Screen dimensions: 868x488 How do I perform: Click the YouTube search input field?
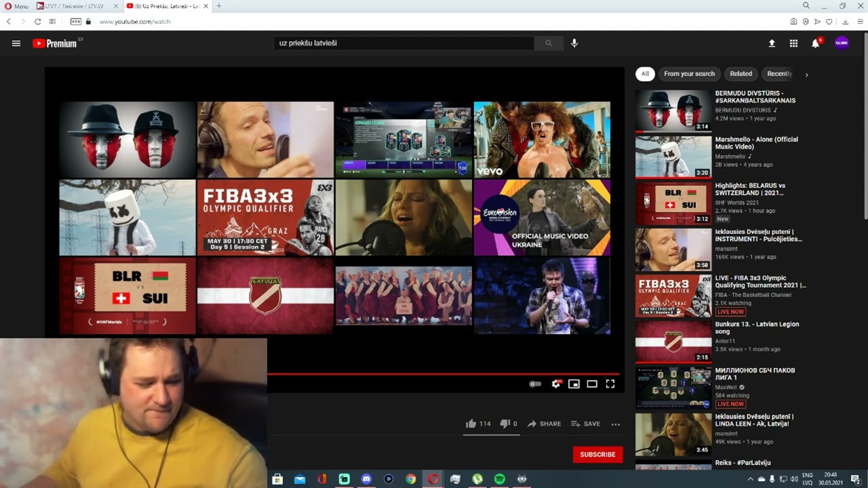[x=403, y=43]
